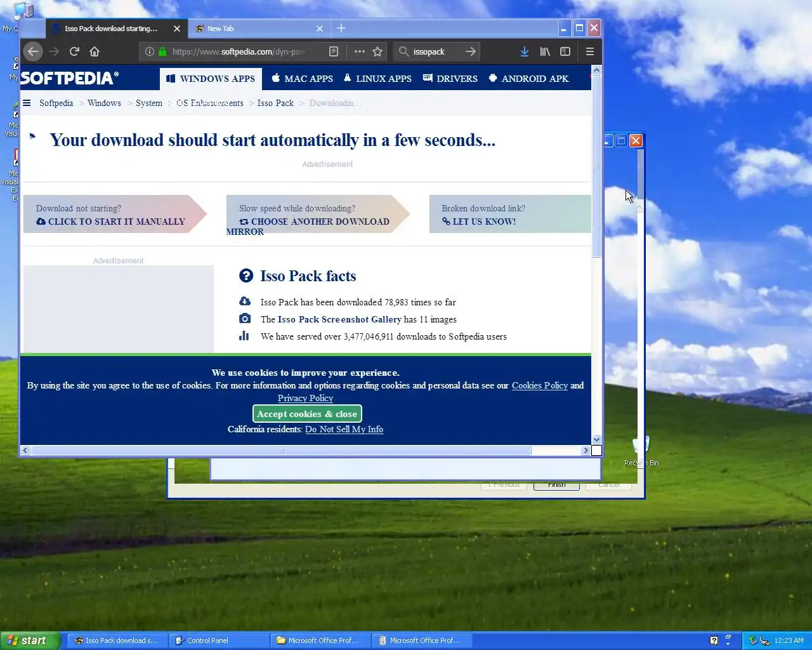Go back using the browser back arrow

click(34, 51)
